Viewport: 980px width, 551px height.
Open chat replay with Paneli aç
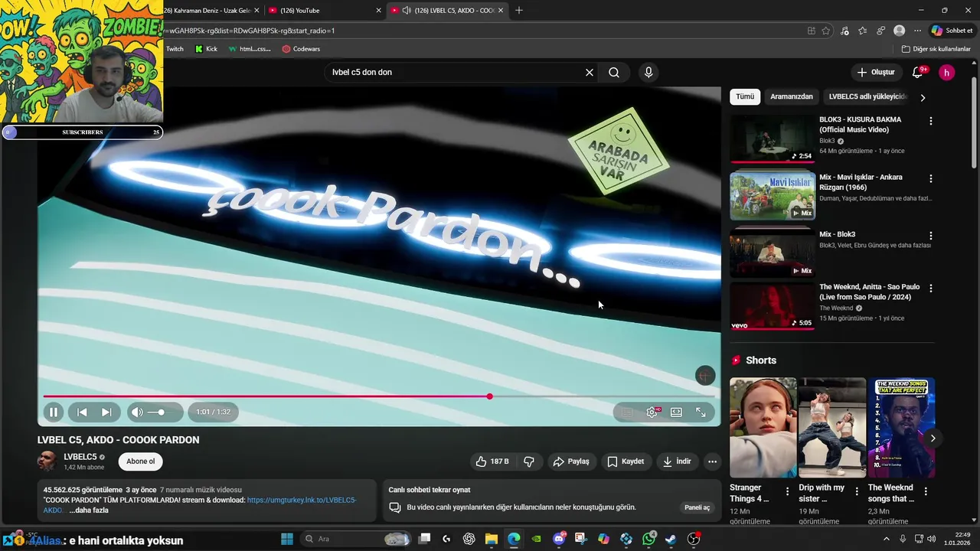[697, 507]
